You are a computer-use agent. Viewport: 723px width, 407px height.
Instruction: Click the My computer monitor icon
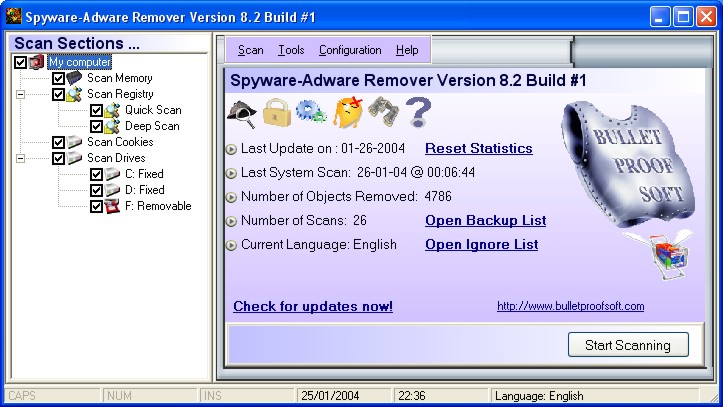click(x=37, y=62)
